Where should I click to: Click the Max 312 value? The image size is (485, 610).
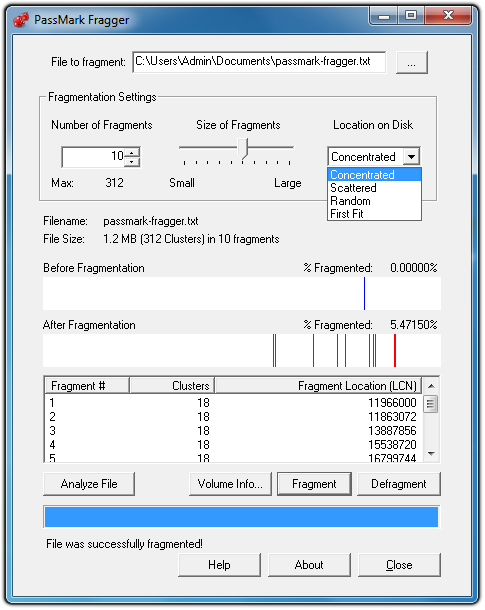coord(114,182)
